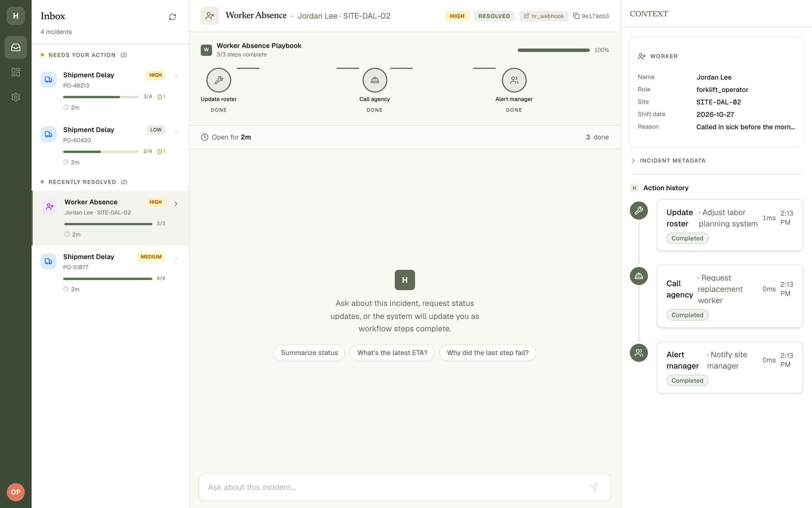The image size is (812, 508).
Task: Collapse the Needs Your Action group
Action: coord(84,55)
